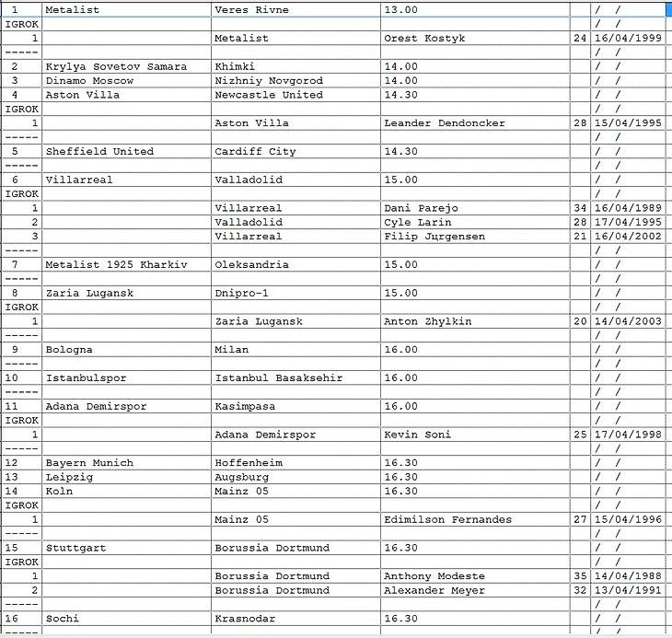Click the birth date 14/04/1988
This screenshot has height=638, width=672.
[628, 575]
